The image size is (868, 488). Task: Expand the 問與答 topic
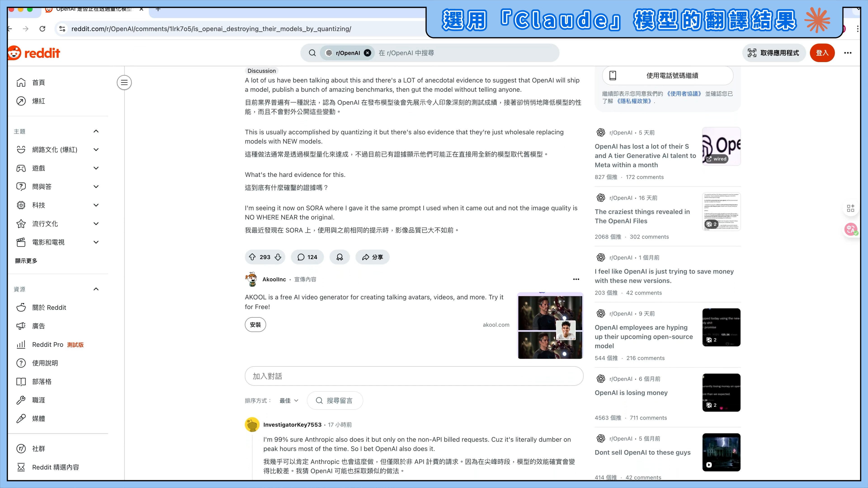[96, 187]
